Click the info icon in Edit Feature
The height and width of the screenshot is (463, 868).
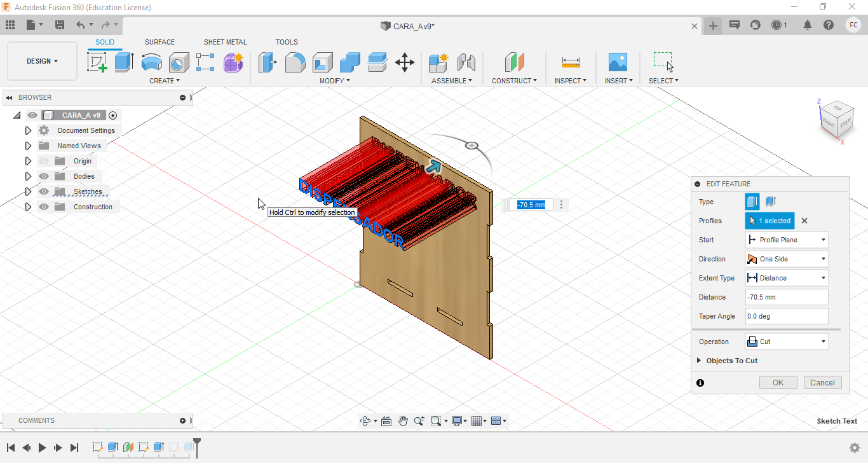coord(700,383)
